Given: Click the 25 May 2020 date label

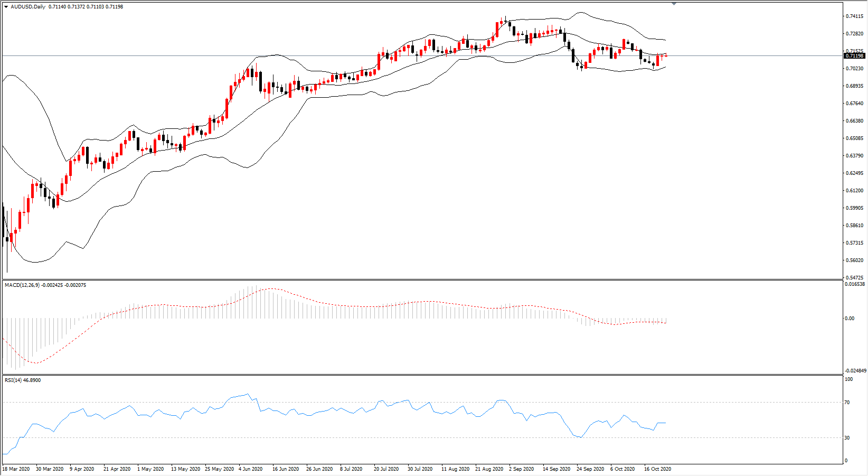Looking at the screenshot, I should 219,469.
